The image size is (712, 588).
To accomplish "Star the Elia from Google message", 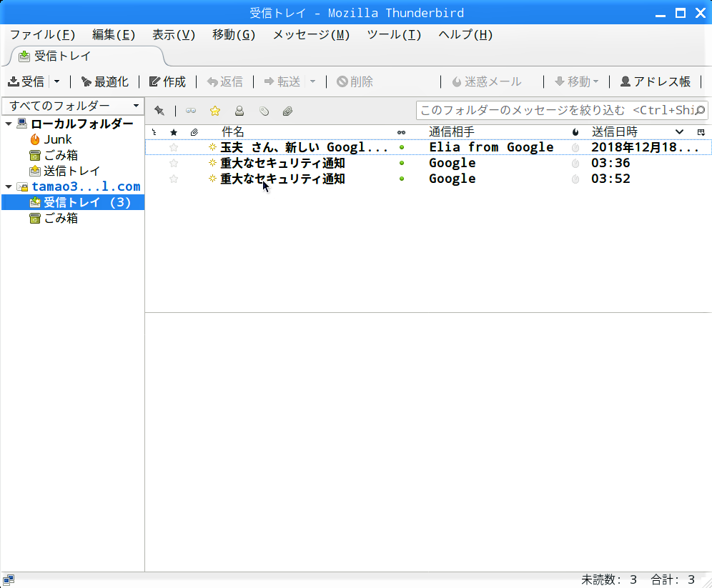I will (174, 147).
